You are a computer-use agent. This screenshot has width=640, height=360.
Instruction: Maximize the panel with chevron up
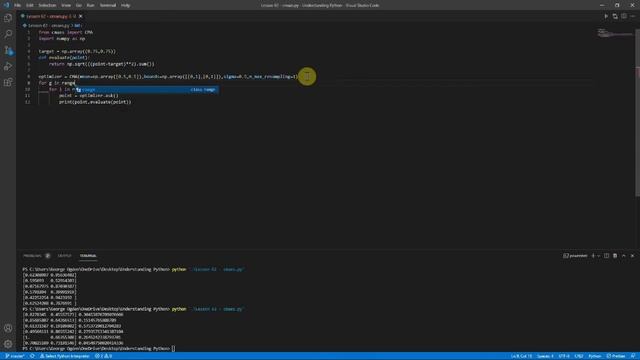point(624,256)
